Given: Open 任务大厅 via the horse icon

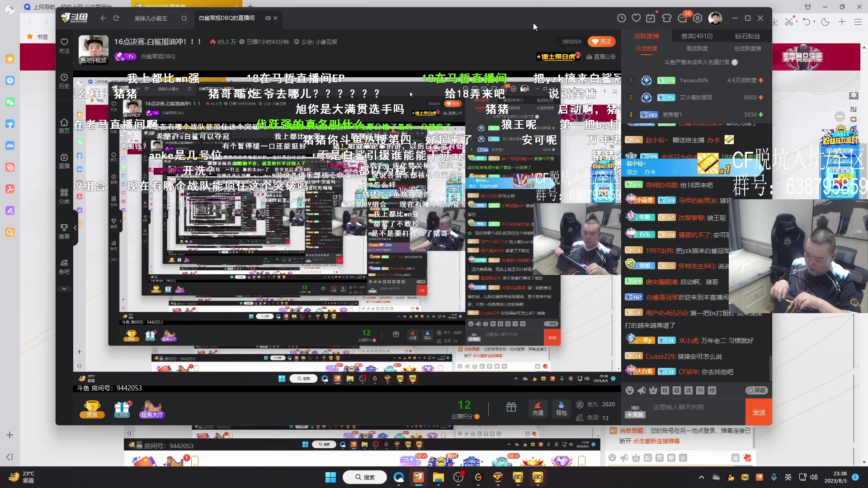Looking at the screenshot, I should [151, 409].
